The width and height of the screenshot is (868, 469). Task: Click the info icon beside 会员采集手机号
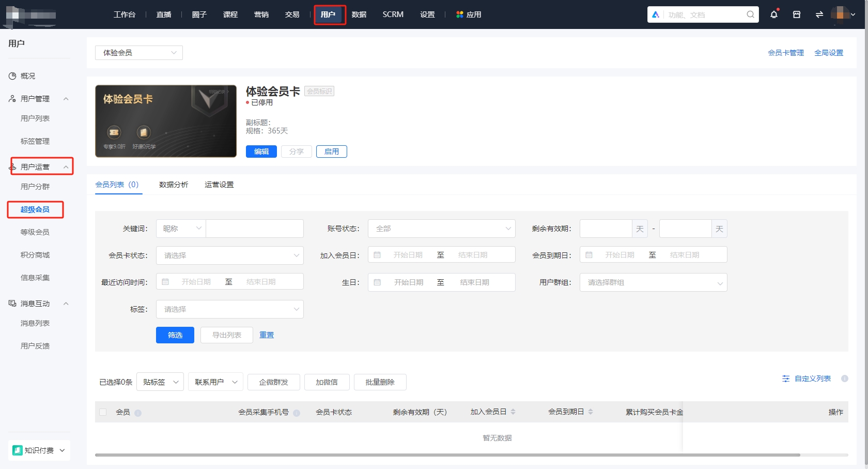(x=296, y=413)
